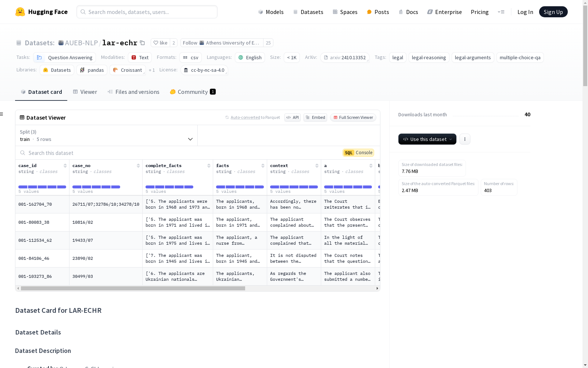Open the three-dot more options button

point(465,139)
